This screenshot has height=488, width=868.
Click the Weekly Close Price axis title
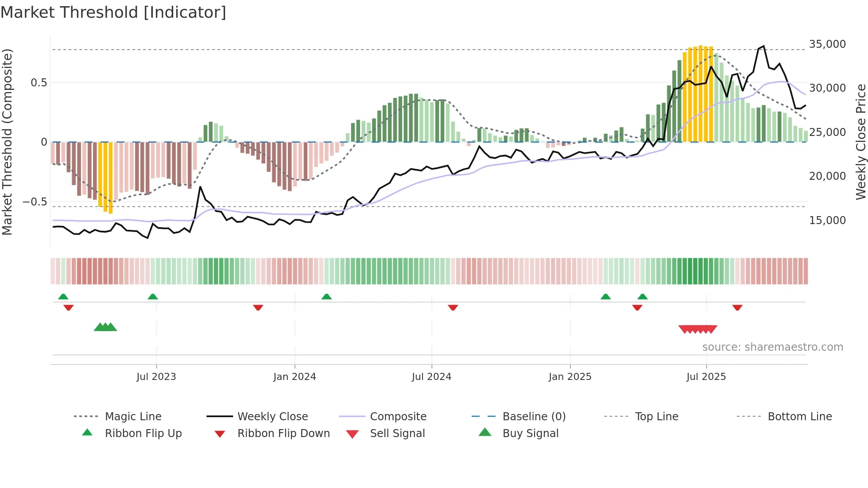[x=860, y=142]
